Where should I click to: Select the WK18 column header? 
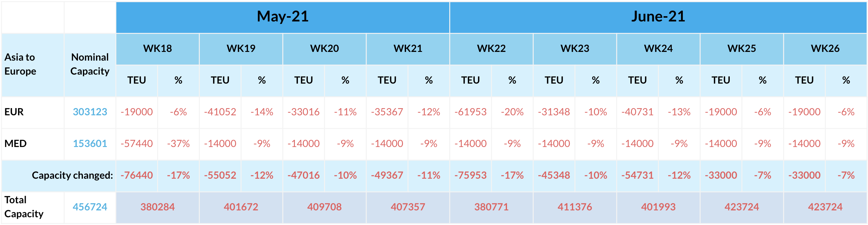pos(158,48)
